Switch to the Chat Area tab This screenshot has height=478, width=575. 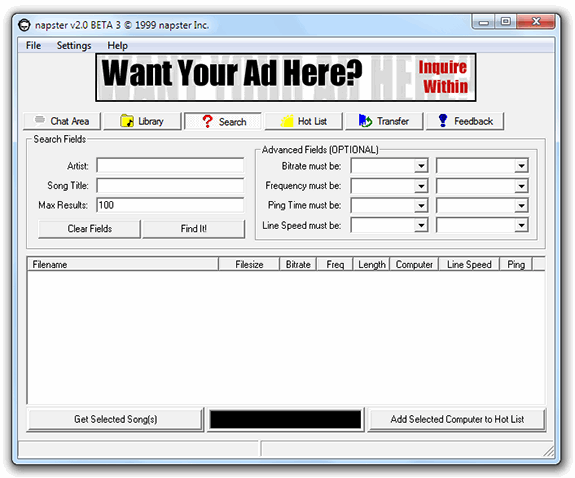[62, 121]
